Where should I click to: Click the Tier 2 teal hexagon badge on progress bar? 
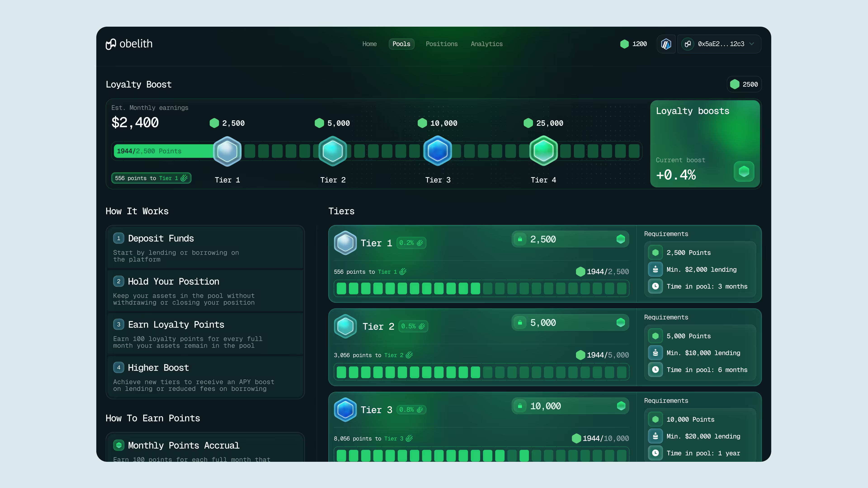pos(333,151)
